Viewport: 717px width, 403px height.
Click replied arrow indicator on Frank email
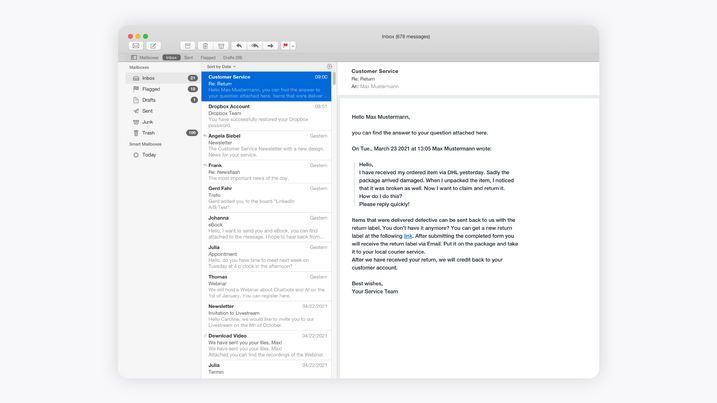(x=205, y=166)
